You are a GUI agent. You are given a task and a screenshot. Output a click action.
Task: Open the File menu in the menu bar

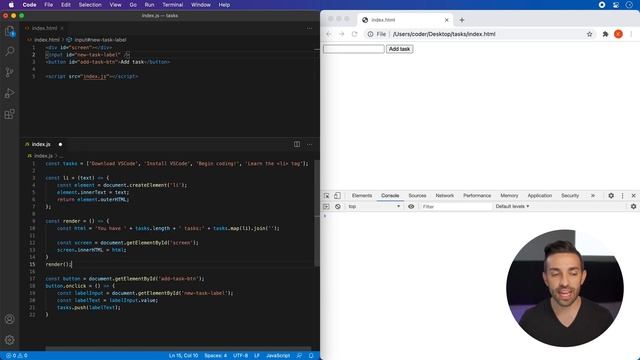tap(49, 5)
